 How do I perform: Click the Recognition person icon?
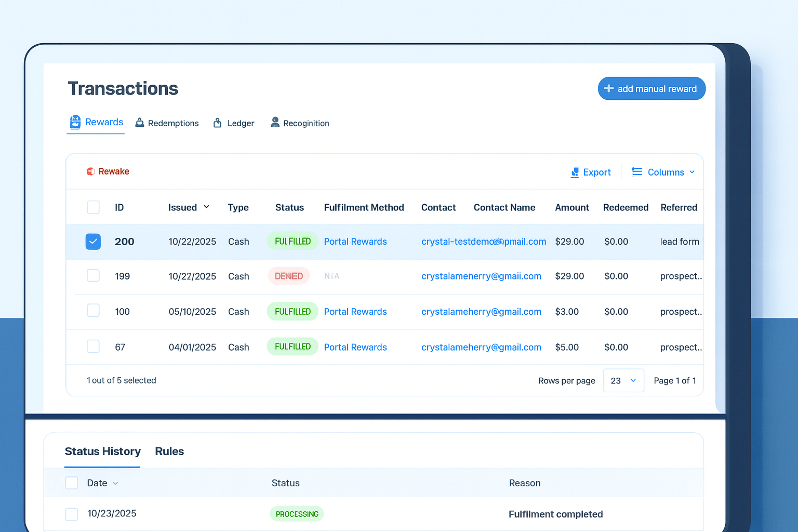275,122
